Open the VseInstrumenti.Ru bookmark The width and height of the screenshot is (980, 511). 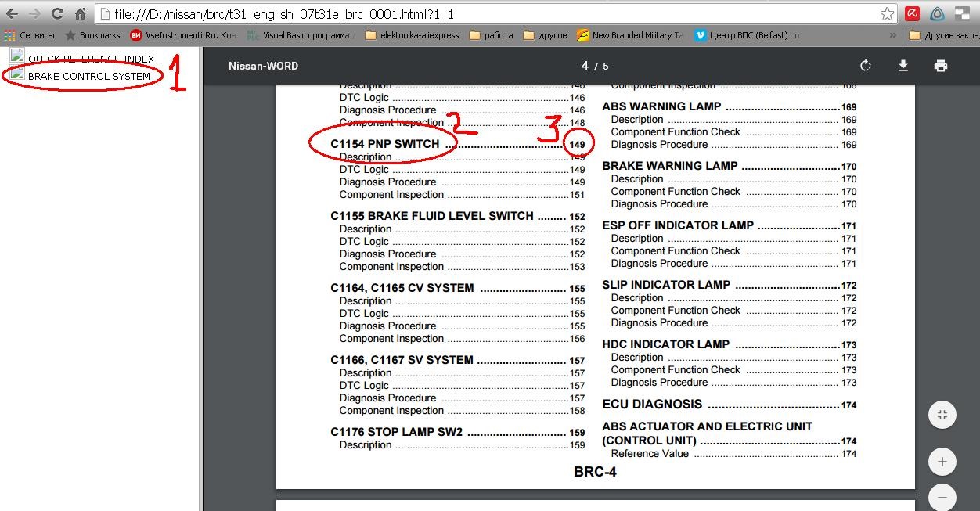pyautogui.click(x=182, y=35)
